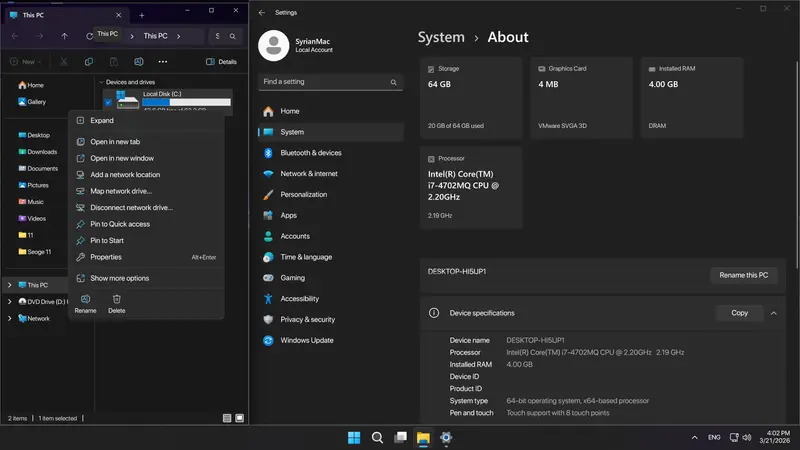Image resolution: width=800 pixels, height=450 pixels.
Task: Choose Add a network location
Action: pyautogui.click(x=146, y=174)
